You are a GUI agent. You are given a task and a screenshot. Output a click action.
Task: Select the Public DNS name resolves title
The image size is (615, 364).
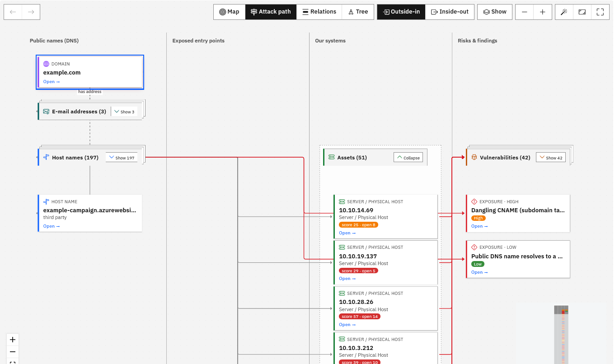coord(517,256)
